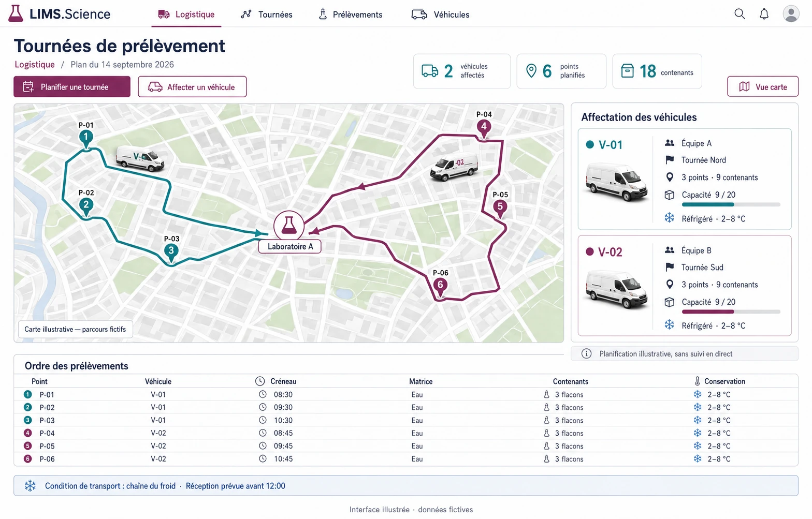Click map pin 4 for P-04

[484, 128]
